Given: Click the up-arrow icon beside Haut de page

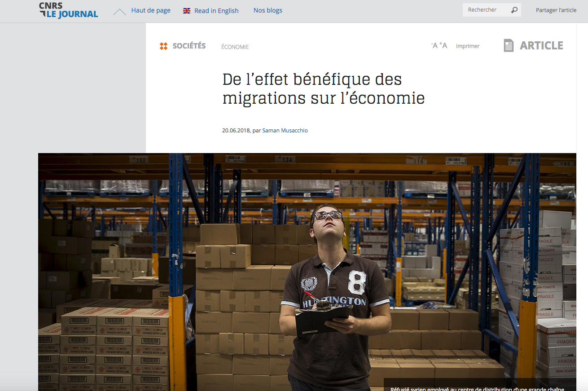Looking at the screenshot, I should (x=119, y=12).
